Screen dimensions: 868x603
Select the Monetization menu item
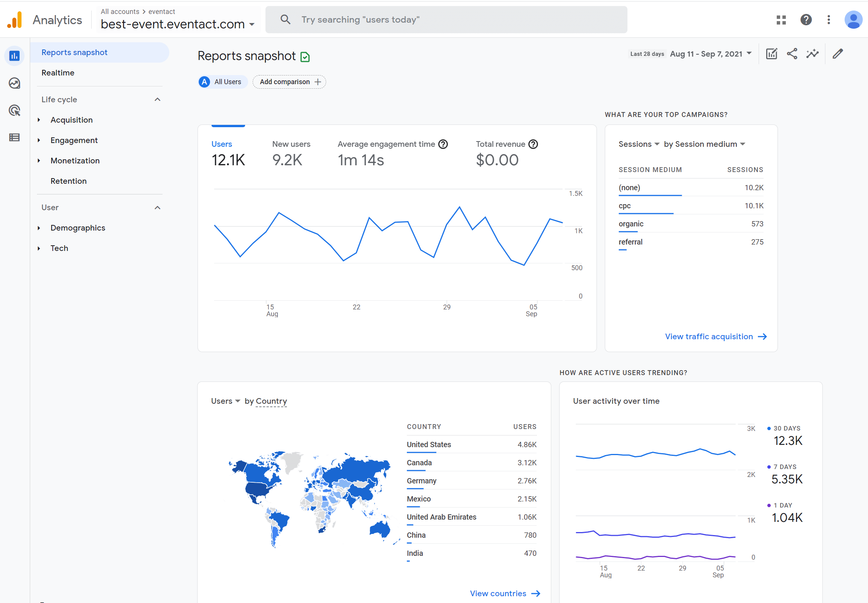(x=75, y=161)
